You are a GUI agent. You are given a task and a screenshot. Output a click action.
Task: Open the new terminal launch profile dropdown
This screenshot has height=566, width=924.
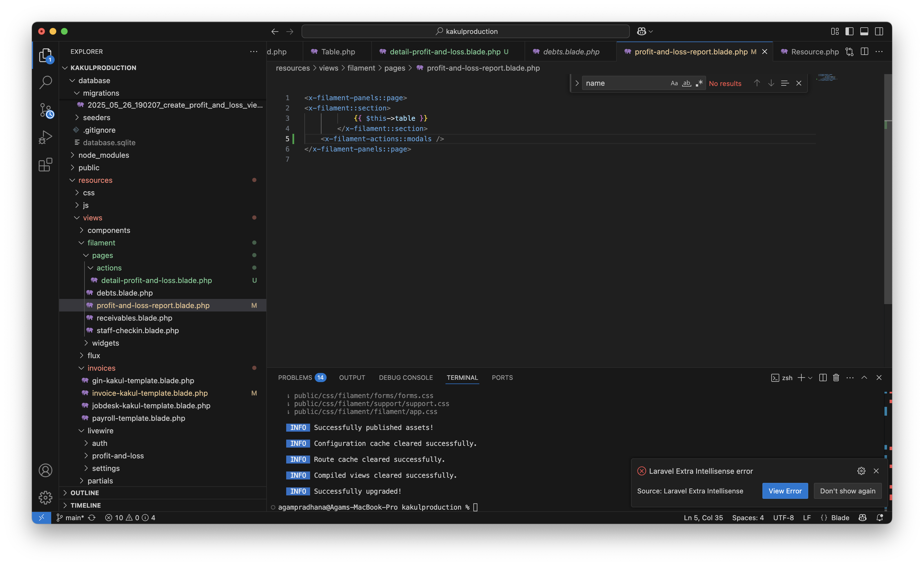pyautogui.click(x=810, y=378)
